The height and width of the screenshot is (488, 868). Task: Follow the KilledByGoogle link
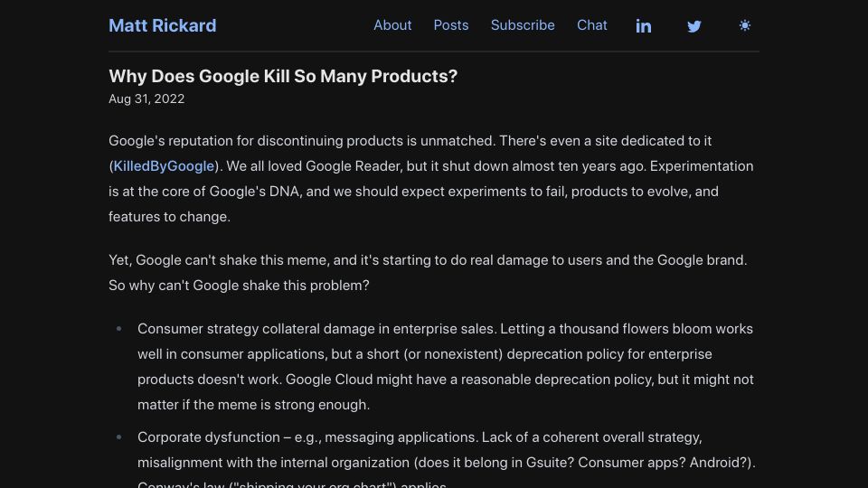coord(164,166)
